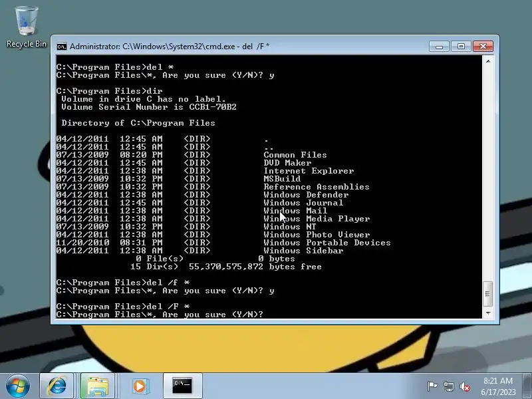
Task: Click the "0 File(s)" summary text
Action: point(160,259)
